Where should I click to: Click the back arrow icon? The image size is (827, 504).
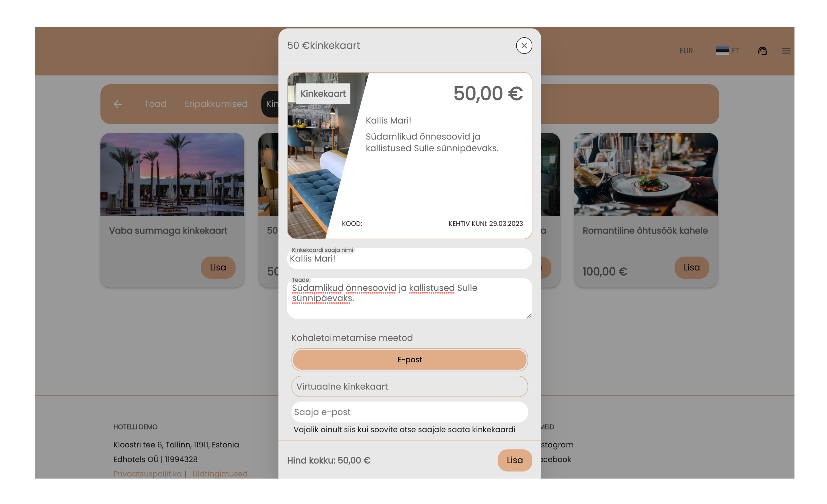tap(118, 104)
